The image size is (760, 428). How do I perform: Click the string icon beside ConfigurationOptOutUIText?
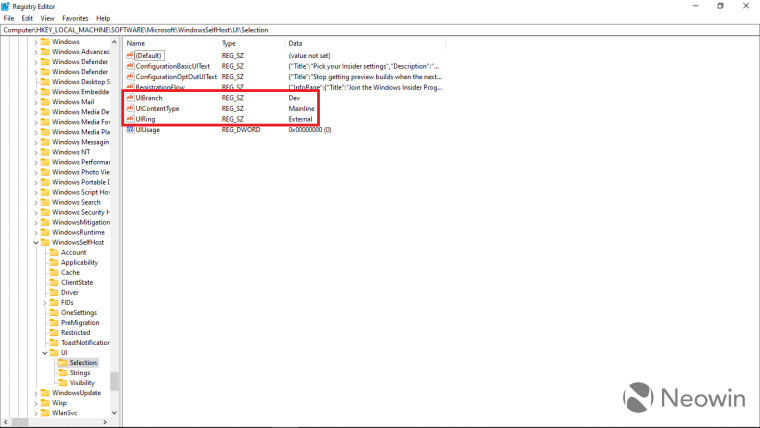pyautogui.click(x=130, y=77)
